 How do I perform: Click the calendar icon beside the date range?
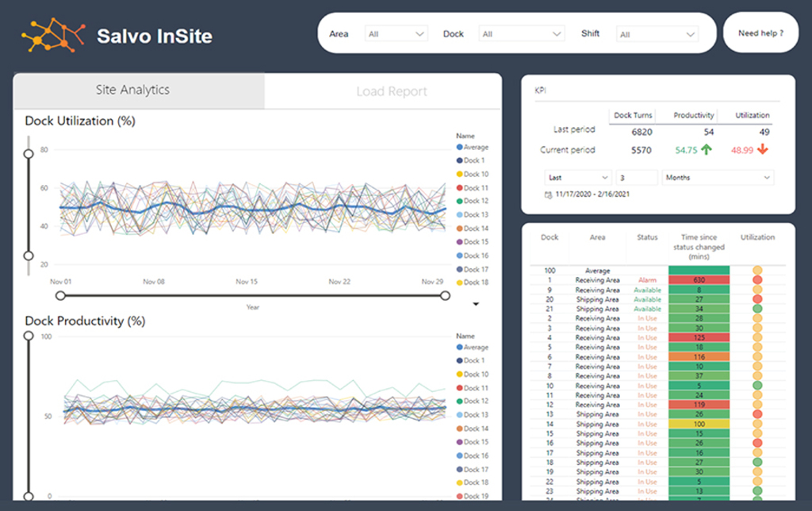point(548,194)
